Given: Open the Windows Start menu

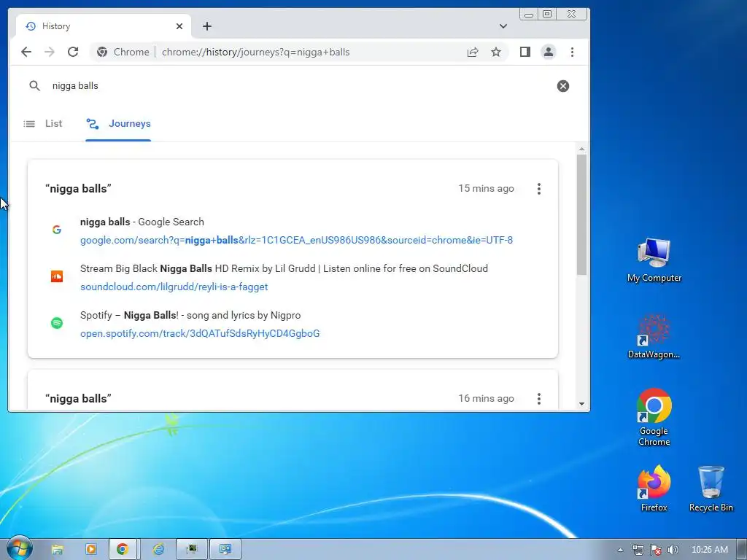Looking at the screenshot, I should point(18,548).
